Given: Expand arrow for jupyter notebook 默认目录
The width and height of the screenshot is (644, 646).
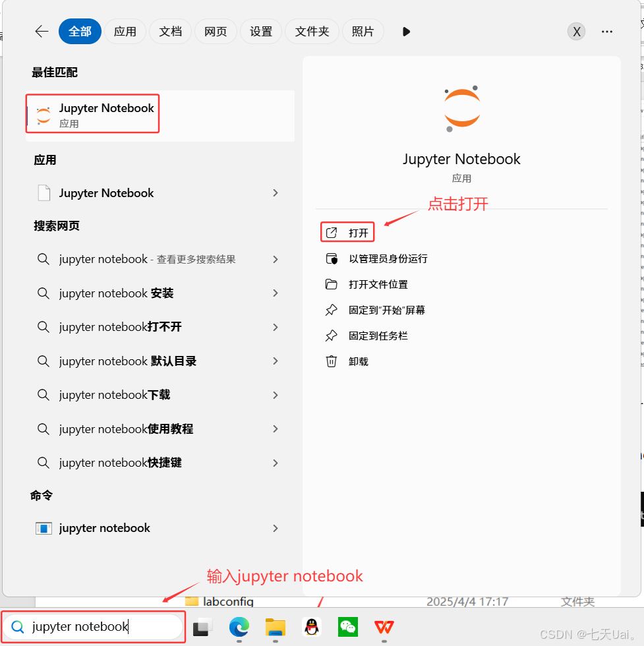Looking at the screenshot, I should (x=276, y=361).
